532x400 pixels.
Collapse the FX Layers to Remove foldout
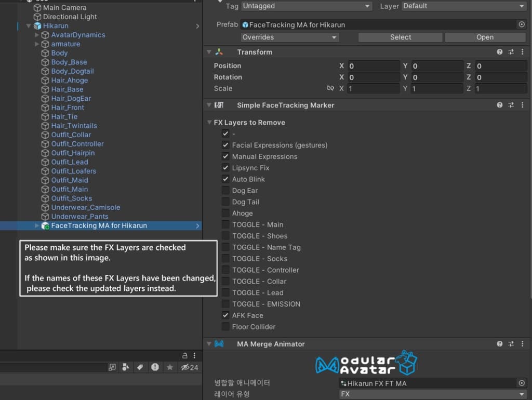click(x=209, y=123)
